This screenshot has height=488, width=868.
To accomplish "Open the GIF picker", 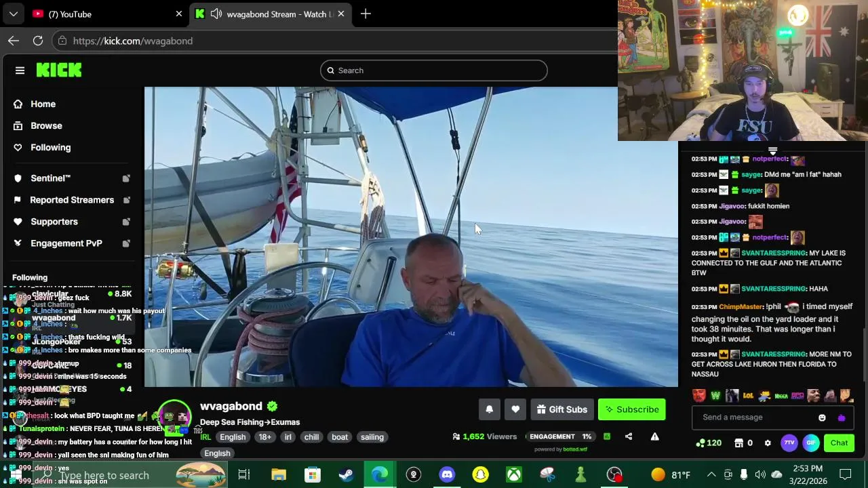I will point(811,443).
